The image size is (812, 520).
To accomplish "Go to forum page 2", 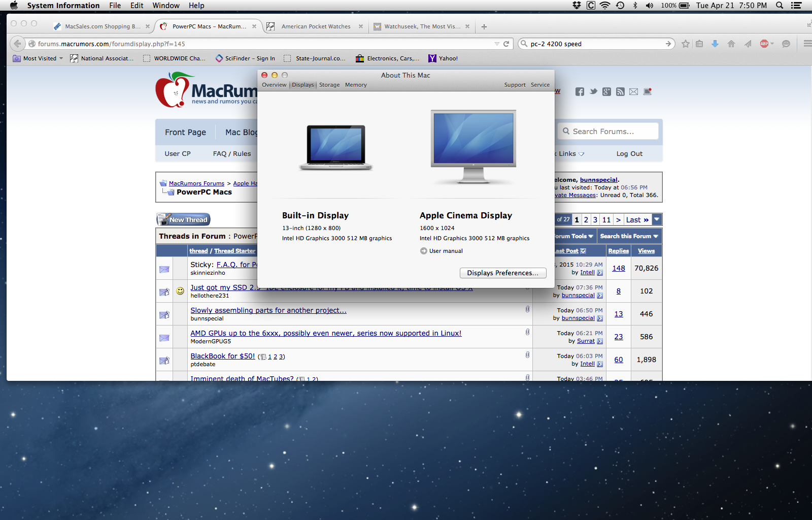I will (x=586, y=220).
